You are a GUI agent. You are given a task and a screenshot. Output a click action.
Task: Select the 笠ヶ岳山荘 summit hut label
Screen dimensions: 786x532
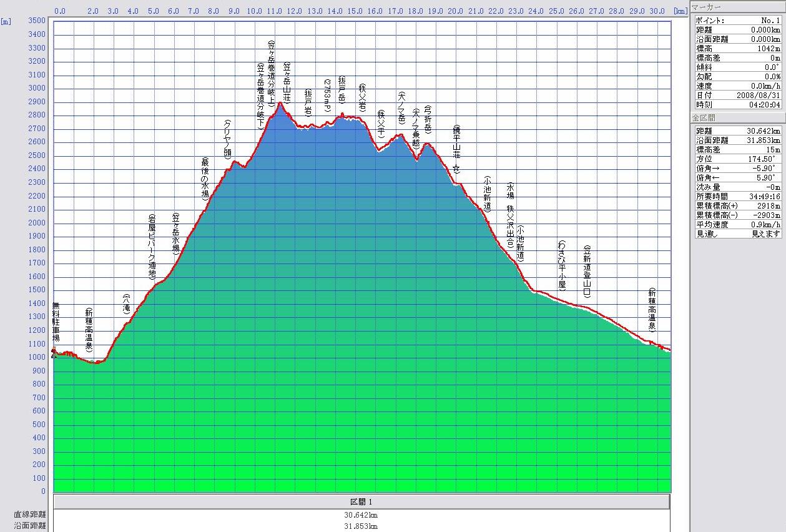[x=287, y=77]
